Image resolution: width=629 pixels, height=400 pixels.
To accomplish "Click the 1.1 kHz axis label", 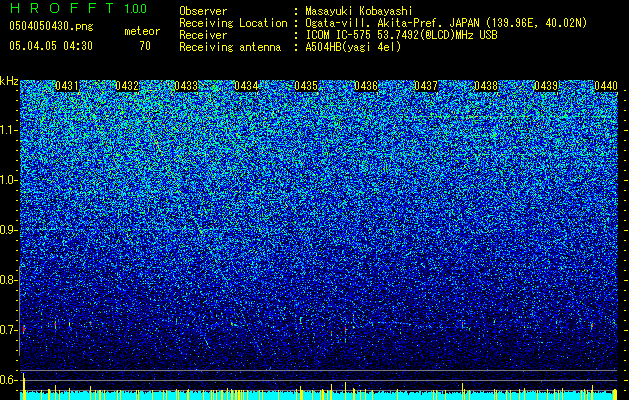I will pos(9,130).
